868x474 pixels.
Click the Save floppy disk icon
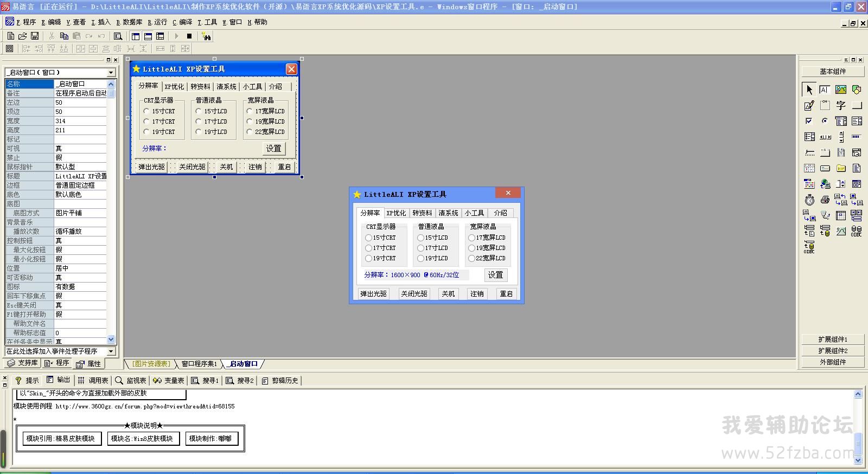tap(35, 36)
